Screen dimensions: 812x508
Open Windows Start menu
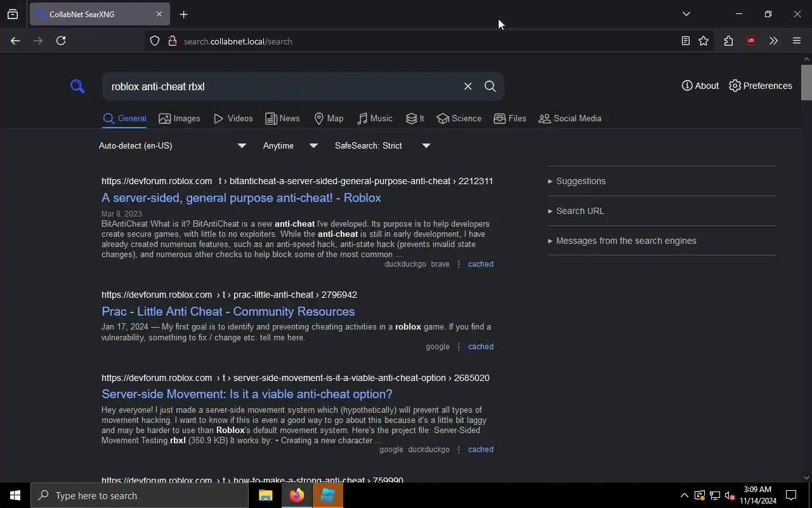click(15, 495)
